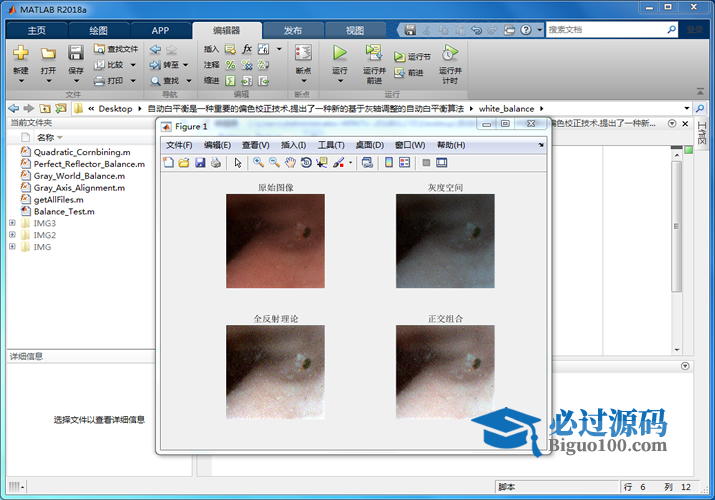Toggle the pan hand tool

click(290, 163)
